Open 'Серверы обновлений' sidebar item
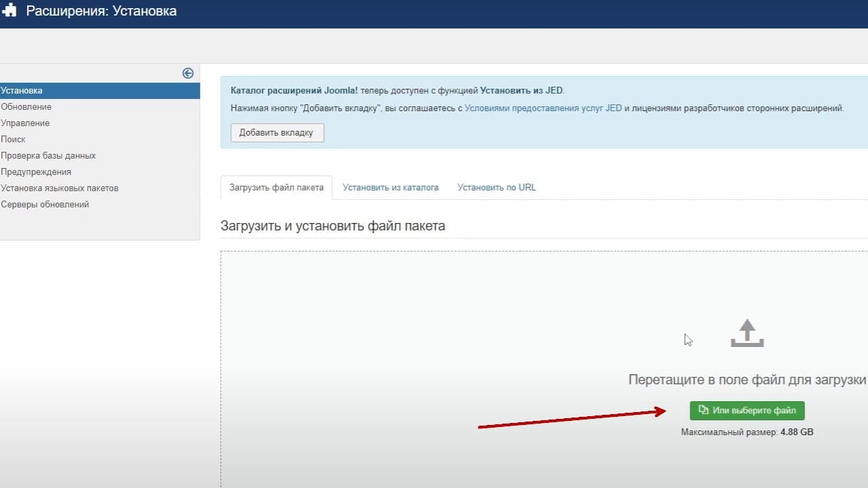868x488 pixels. tap(45, 205)
